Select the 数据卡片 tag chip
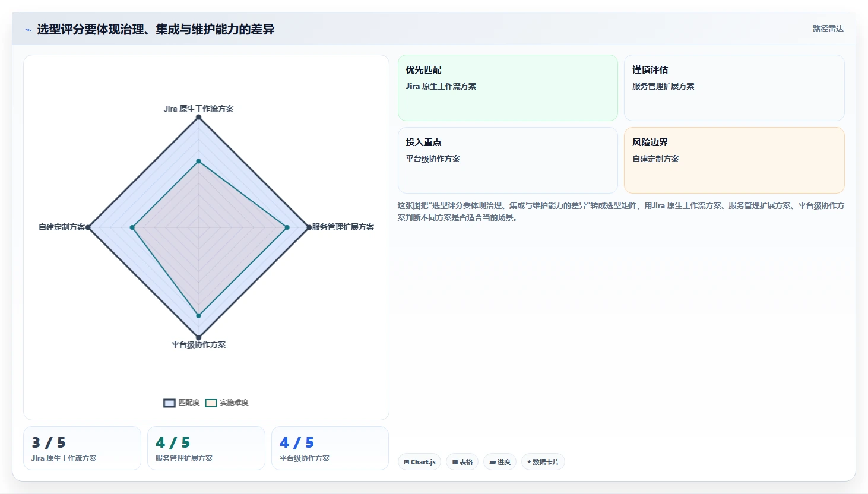This screenshot has height=494, width=868. click(543, 462)
